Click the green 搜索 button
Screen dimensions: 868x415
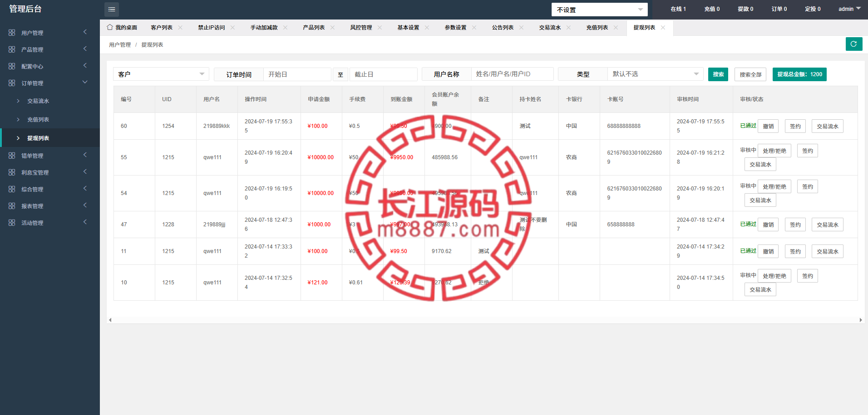718,74
